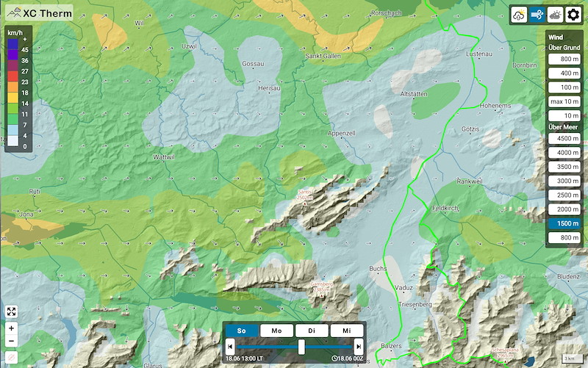588x368 pixels.
Task: Switch to the Mo day tab
Action: 277,331
